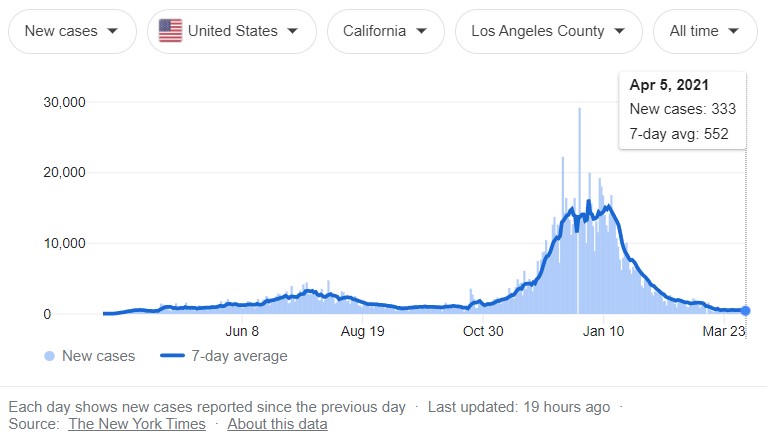Screen dimensions: 767x440
Task: Select the Apr 5 data point marker
Action: [x=746, y=311]
